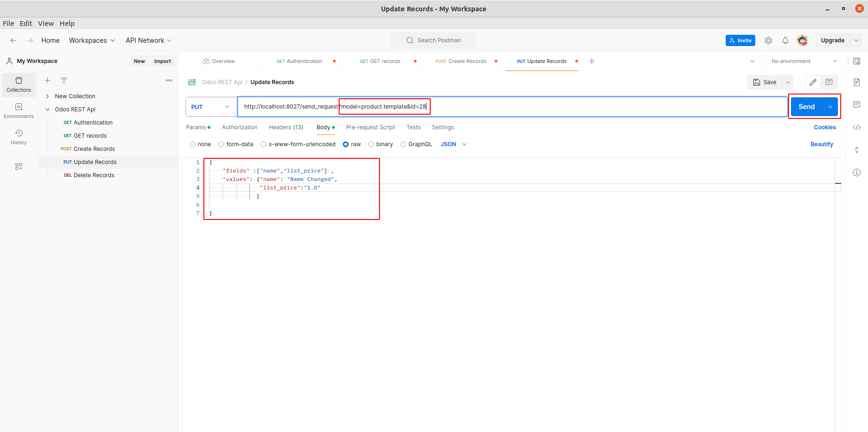The image size is (868, 432).
Task: Open the documentation panel icon
Action: (857, 82)
